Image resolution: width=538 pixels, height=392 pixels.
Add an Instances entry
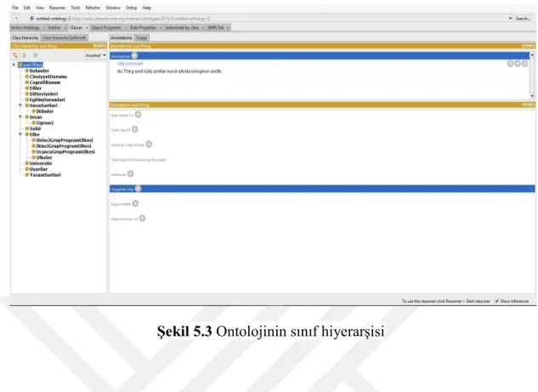click(130, 174)
